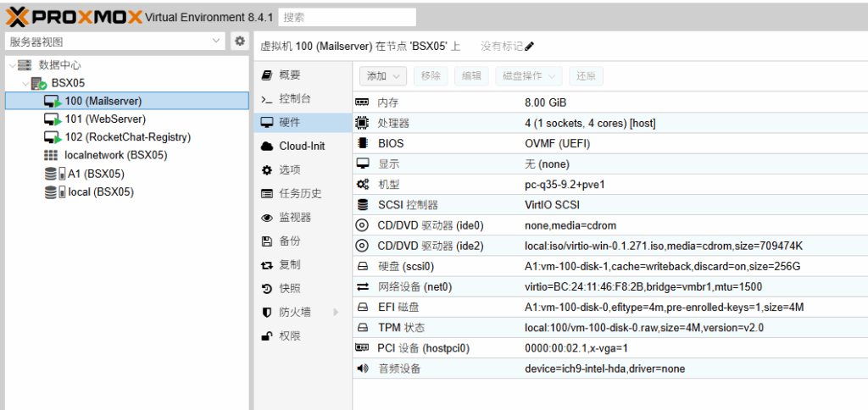Click the monitor icon in 显示 row

click(362, 163)
